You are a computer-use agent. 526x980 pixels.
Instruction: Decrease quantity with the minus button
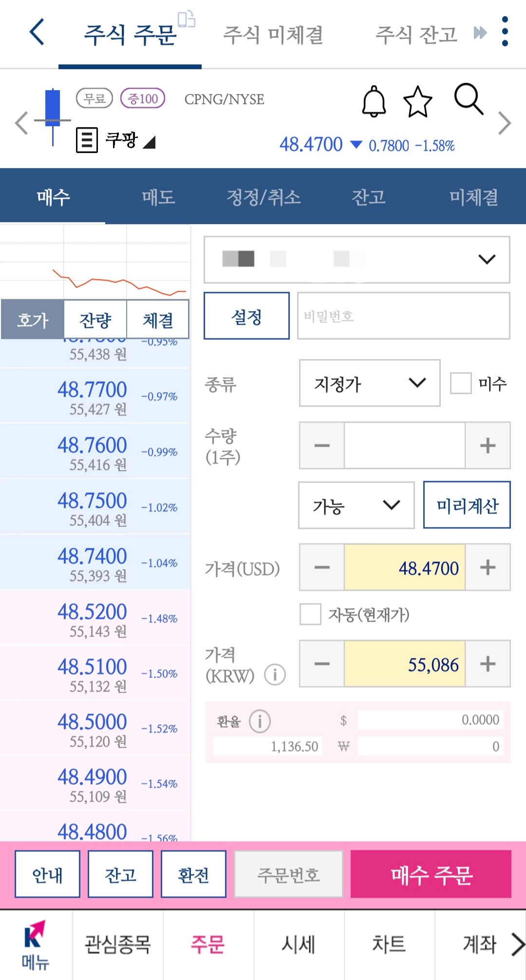point(322,445)
